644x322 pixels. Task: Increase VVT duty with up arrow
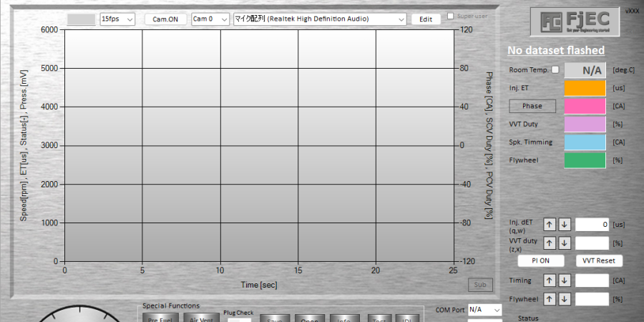pos(550,243)
